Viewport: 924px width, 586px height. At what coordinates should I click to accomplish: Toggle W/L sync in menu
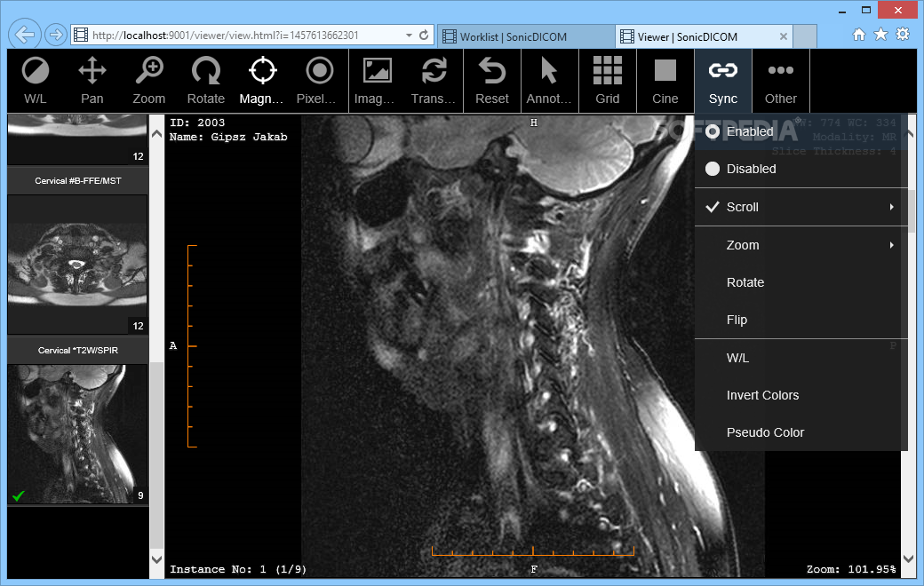tap(801, 358)
